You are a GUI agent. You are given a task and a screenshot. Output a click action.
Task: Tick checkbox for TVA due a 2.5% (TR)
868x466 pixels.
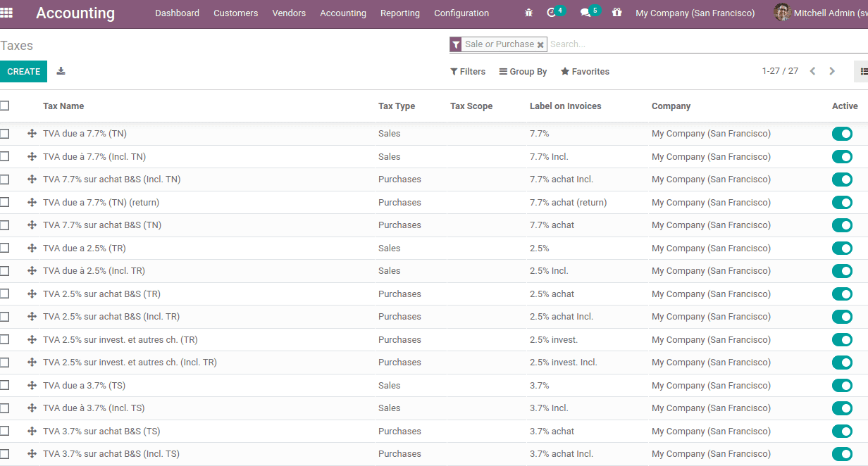coord(4,248)
